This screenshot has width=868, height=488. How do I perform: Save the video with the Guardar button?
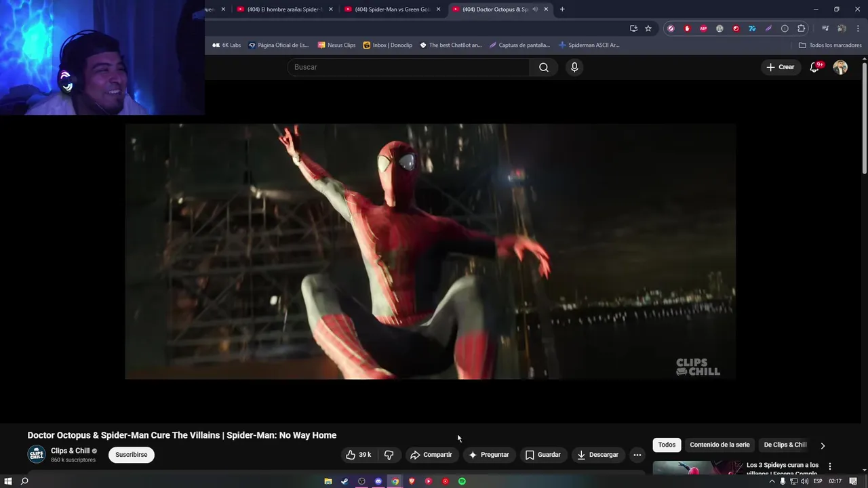[543, 455]
